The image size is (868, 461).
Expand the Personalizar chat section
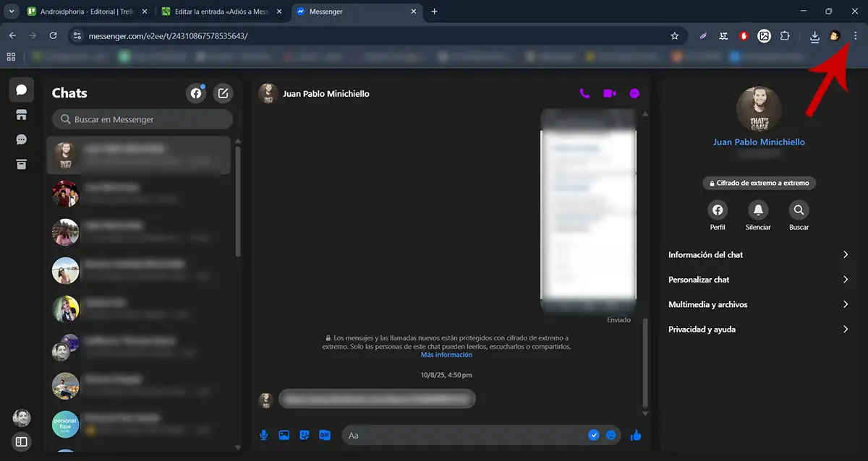pyautogui.click(x=758, y=279)
